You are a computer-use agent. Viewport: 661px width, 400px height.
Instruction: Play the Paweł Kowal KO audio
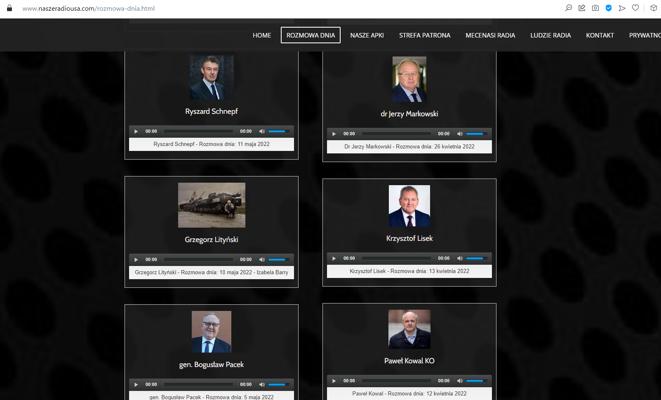coord(334,381)
